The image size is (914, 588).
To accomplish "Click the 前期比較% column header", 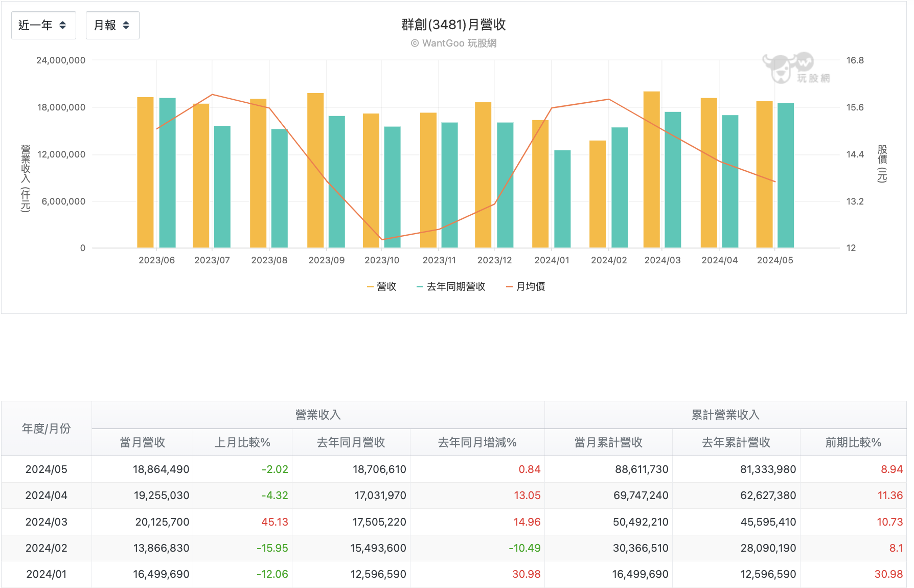I will pos(853,442).
